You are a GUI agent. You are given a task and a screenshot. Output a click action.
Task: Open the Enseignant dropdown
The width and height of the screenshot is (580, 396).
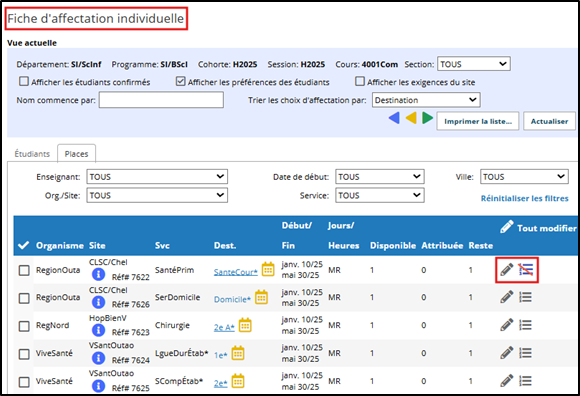click(x=157, y=177)
